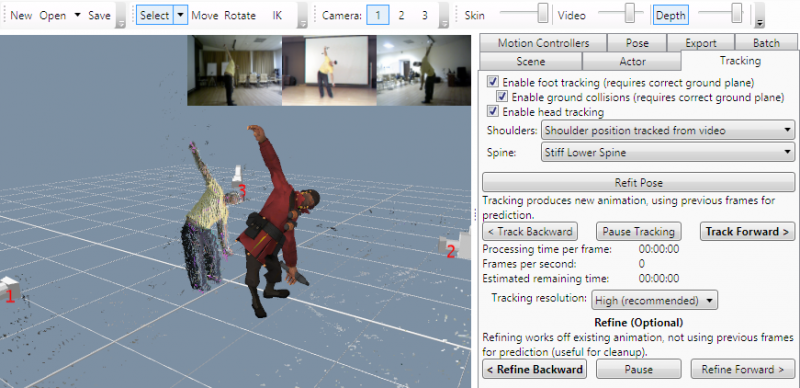Open the Actor tab
Screen dimensions: 800x388
point(632,61)
